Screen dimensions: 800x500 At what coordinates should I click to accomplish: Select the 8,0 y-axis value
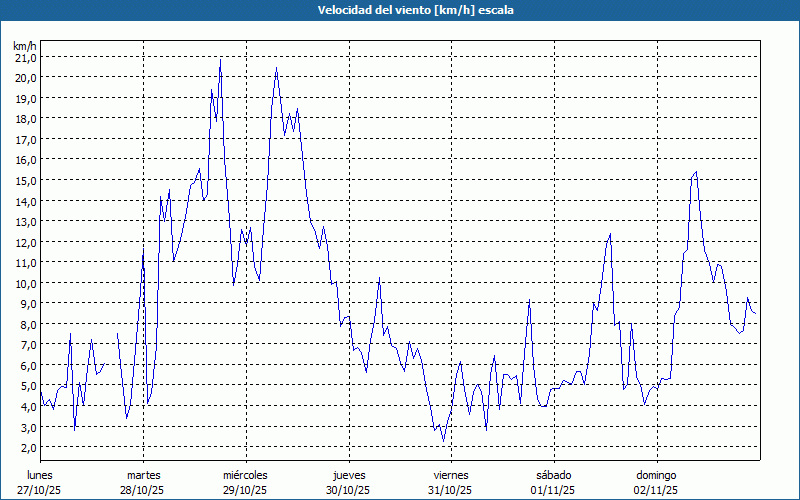(28, 324)
